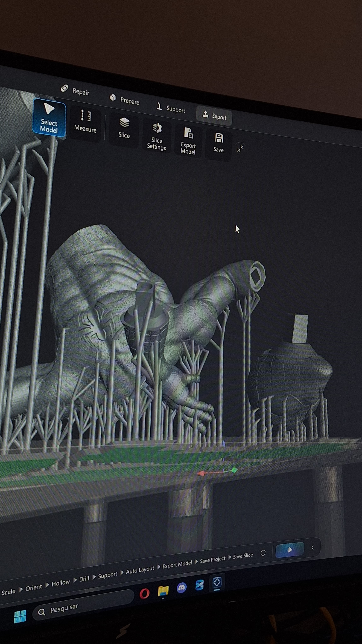The height and width of the screenshot is (644, 362).
Task: Click Export Model in the top toolbar
Action: click(188, 141)
